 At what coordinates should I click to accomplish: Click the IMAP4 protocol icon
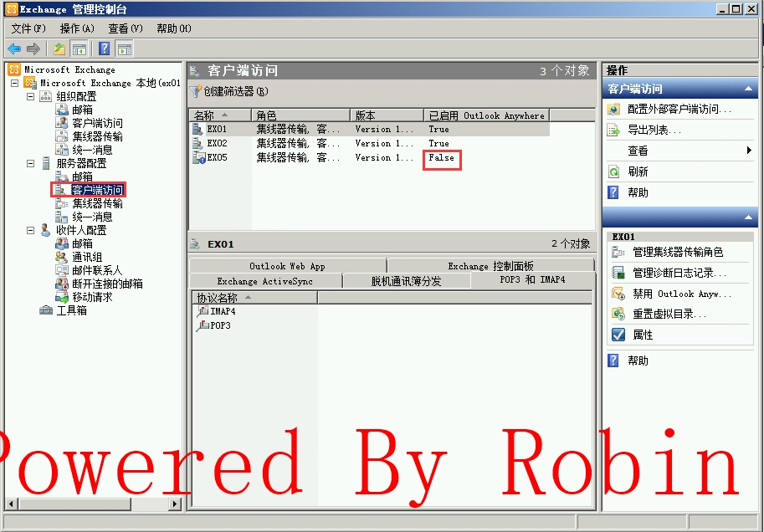203,311
